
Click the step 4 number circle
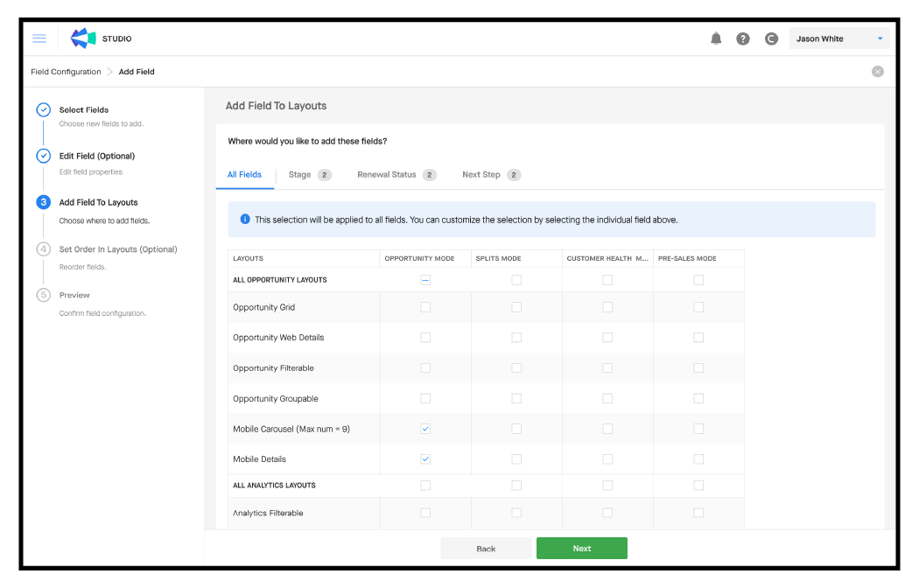coord(44,248)
